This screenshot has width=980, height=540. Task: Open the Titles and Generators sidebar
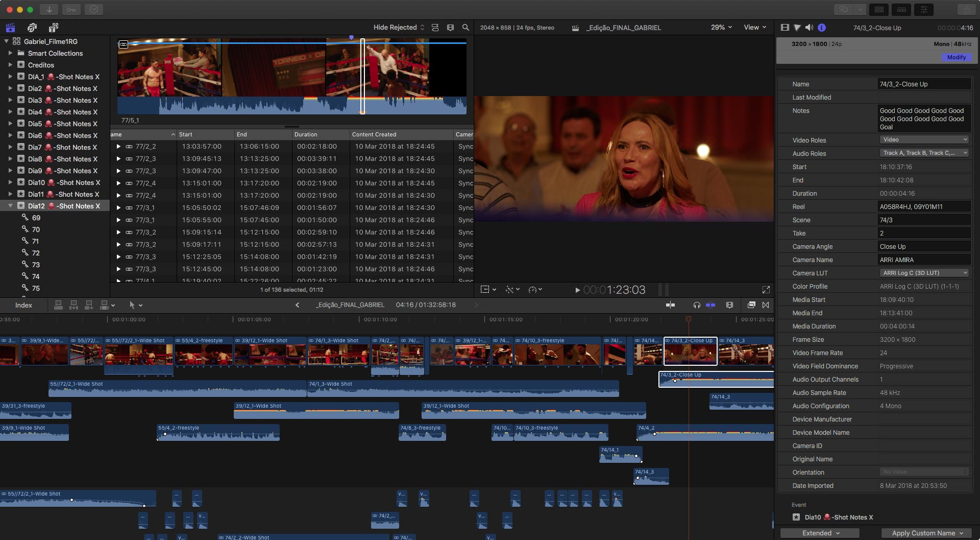[x=54, y=28]
